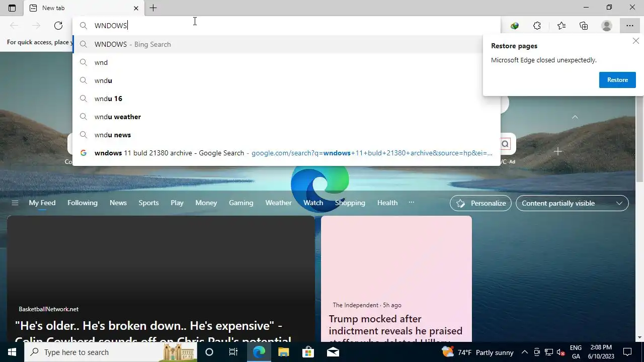This screenshot has height=362, width=644.
Task: Click Microsoft Edge taskbar icon
Action: pos(259,352)
